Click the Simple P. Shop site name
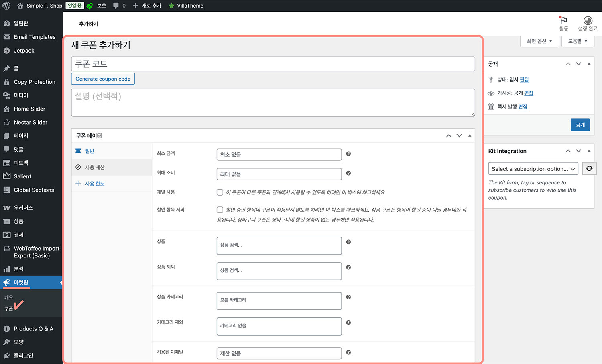602x364 pixels. click(x=44, y=6)
